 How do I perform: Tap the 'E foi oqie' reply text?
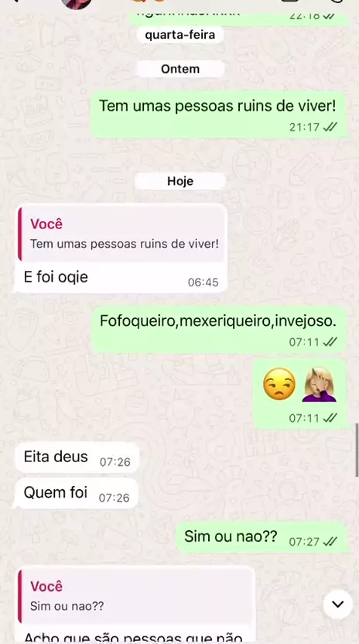pyautogui.click(x=56, y=277)
